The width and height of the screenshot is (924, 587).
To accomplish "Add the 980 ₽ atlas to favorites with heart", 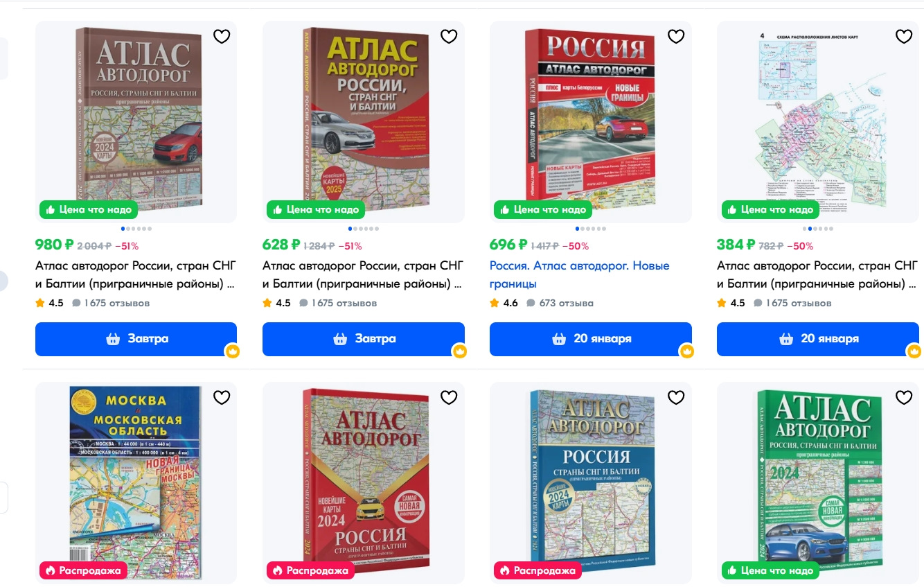I will point(222,36).
